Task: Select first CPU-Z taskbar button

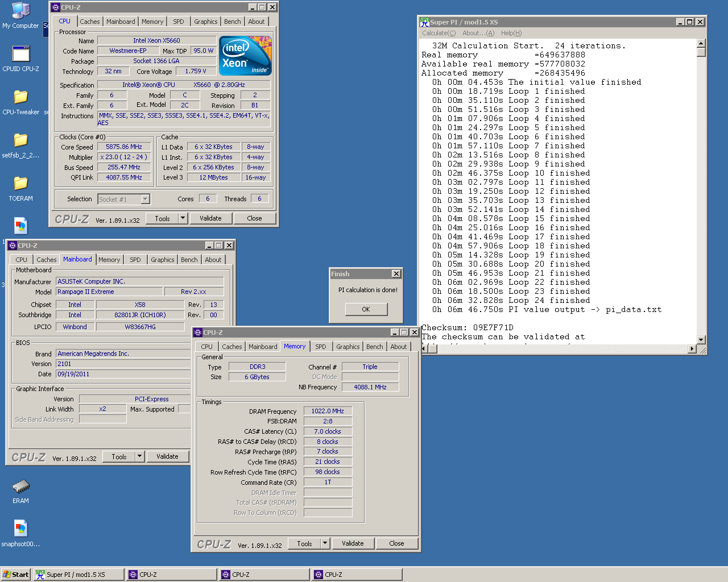Action: click(x=171, y=575)
